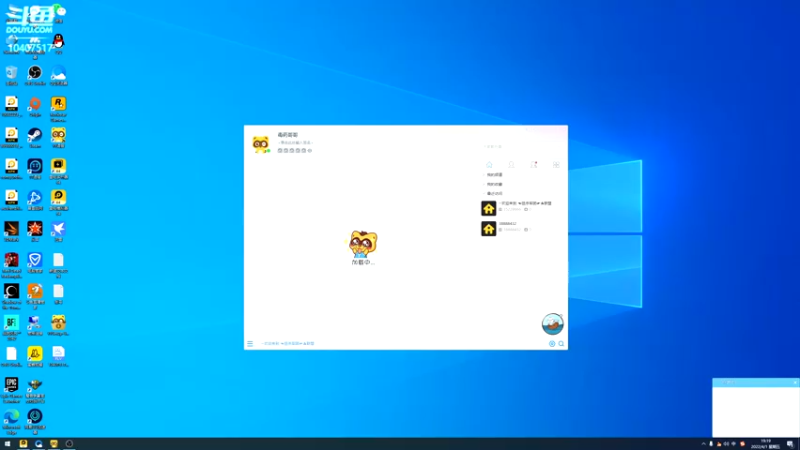This screenshot has width=800, height=450.
Task: Launch OBS Studio from the desktop
Action: (35, 75)
